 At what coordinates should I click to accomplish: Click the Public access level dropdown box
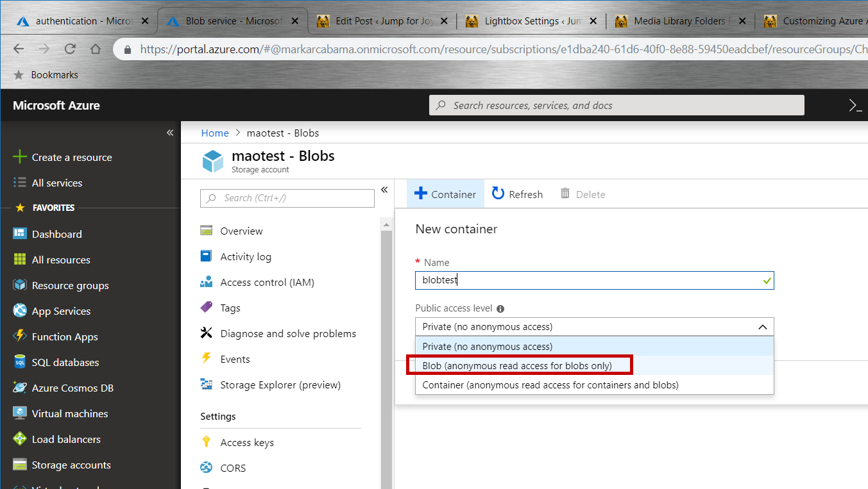point(595,327)
